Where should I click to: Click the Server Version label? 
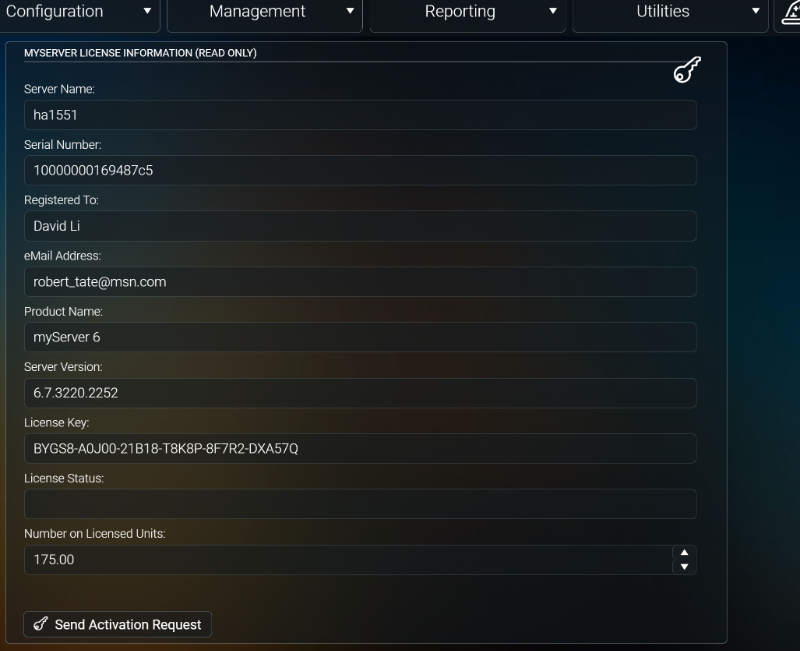point(63,367)
